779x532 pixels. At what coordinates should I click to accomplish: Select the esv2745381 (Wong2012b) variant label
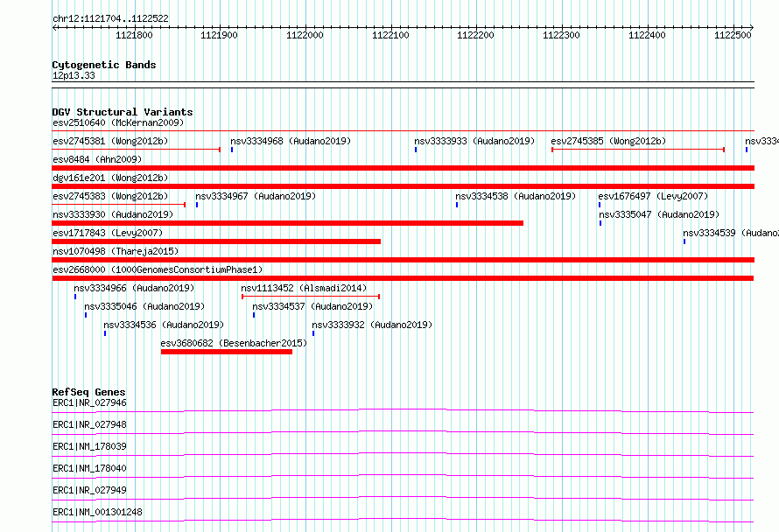pos(110,141)
